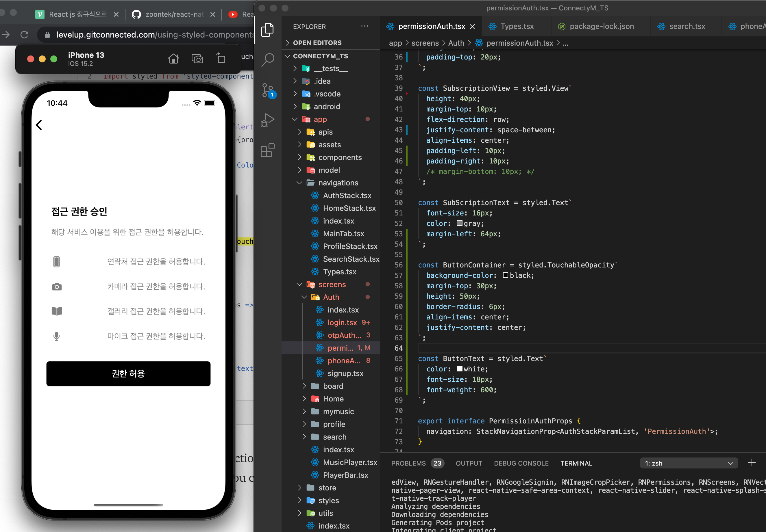Collapse the navigations folder
766x532 pixels.
pos(338,183)
